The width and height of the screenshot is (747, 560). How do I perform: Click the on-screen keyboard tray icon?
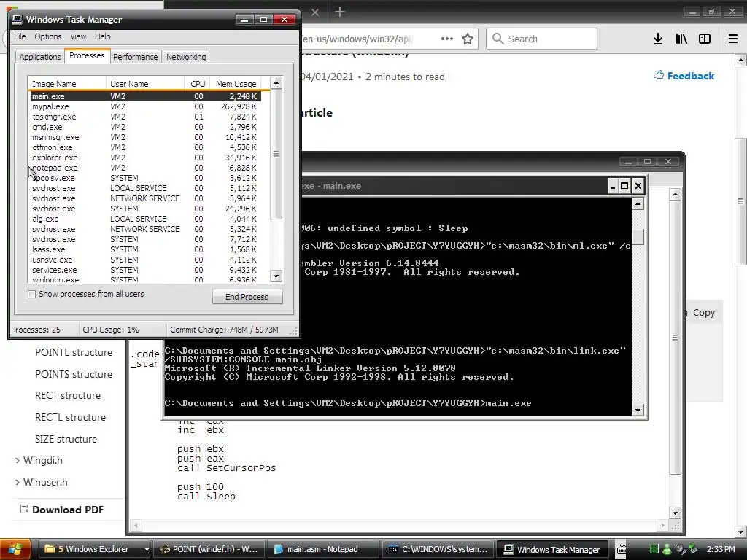click(x=622, y=550)
